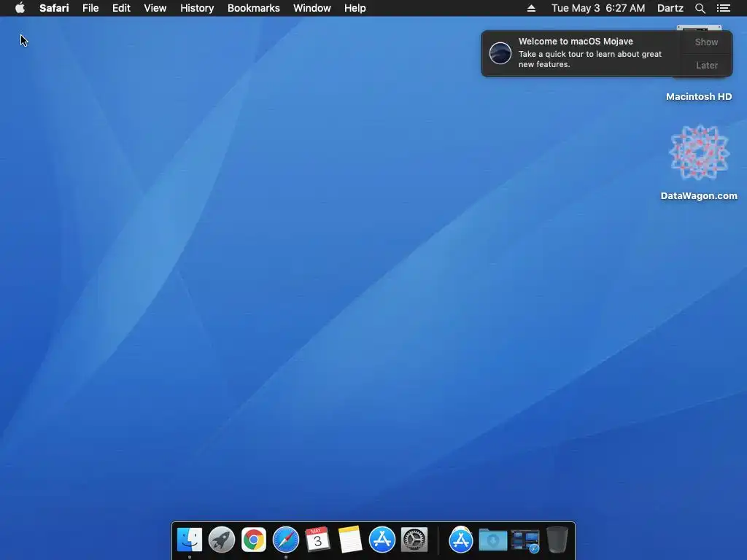Open the View menu

coord(155,8)
